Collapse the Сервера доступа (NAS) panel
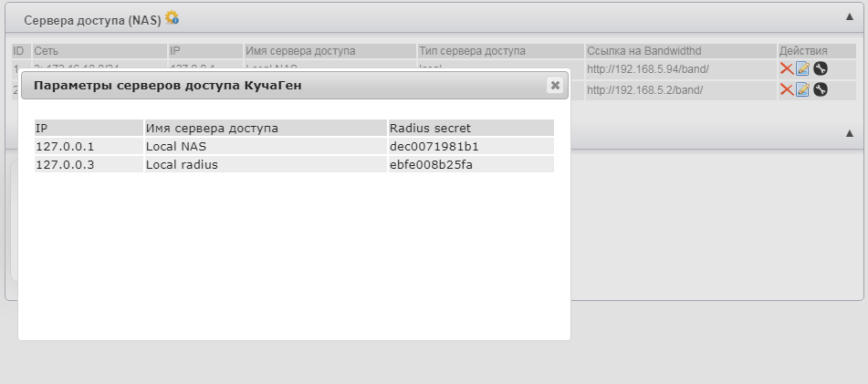The width and height of the screenshot is (868, 384). (x=850, y=17)
